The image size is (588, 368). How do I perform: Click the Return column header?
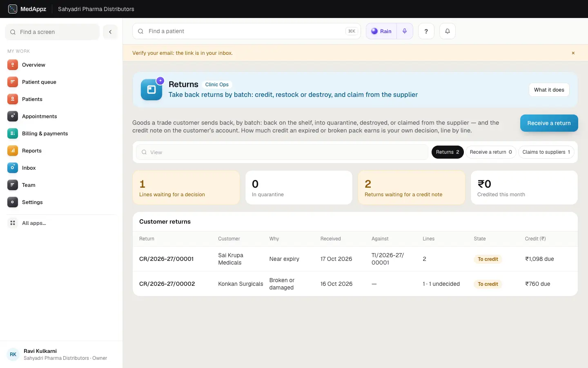tap(147, 239)
